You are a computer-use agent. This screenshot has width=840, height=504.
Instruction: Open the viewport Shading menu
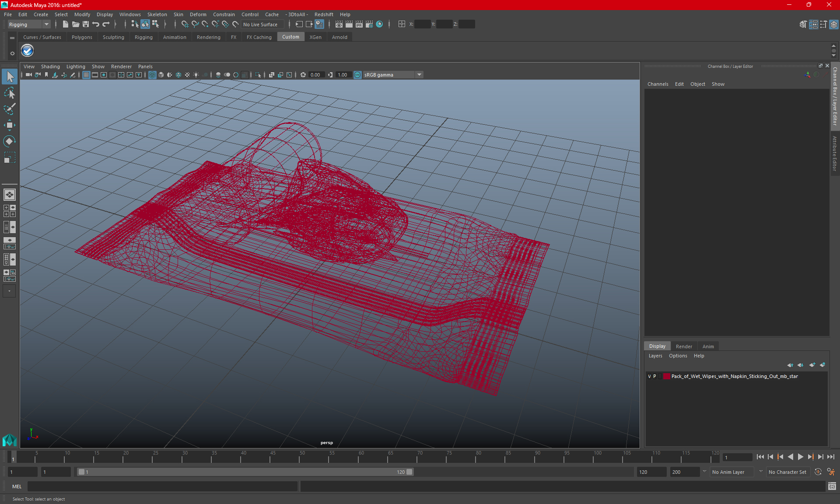[x=50, y=66]
